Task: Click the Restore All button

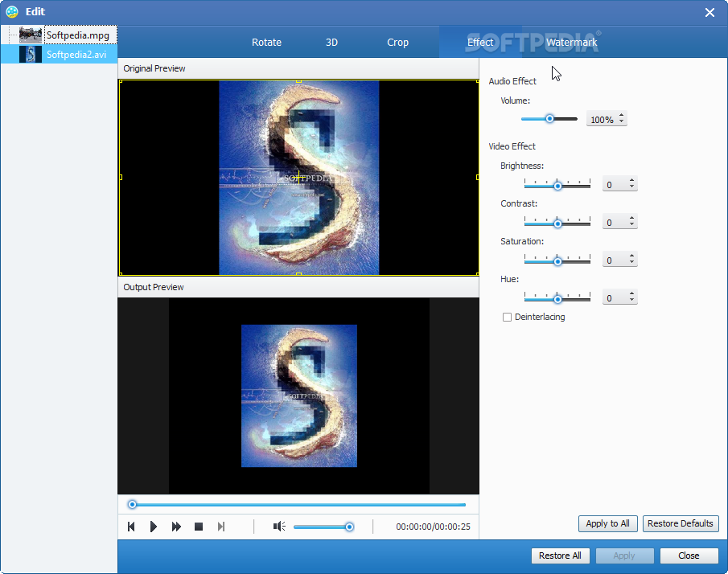Action: (560, 556)
